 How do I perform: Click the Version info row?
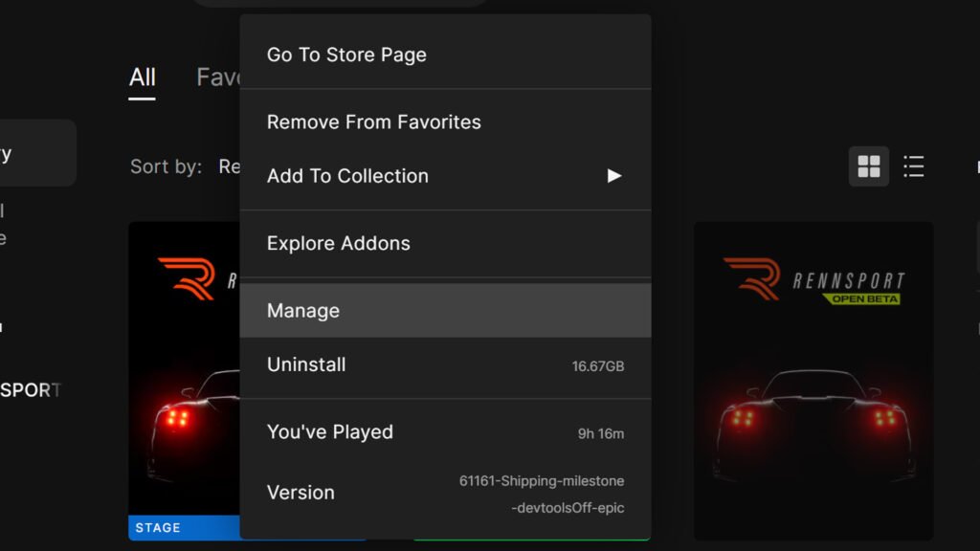click(445, 493)
